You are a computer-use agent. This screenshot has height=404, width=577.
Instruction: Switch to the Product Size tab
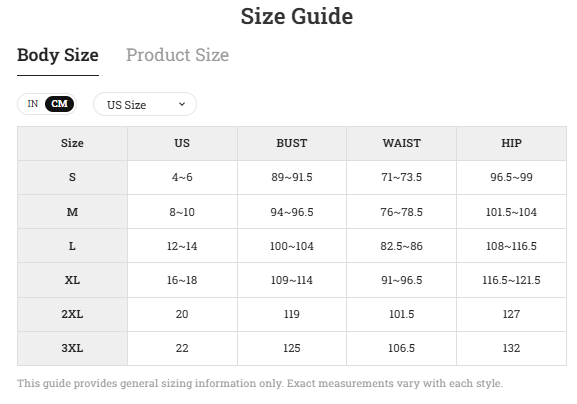(x=177, y=55)
